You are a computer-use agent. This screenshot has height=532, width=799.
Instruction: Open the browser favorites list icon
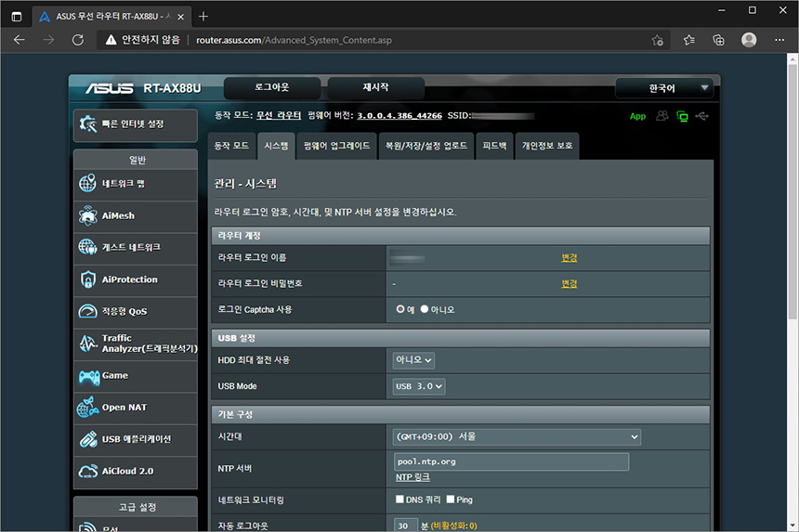point(689,40)
